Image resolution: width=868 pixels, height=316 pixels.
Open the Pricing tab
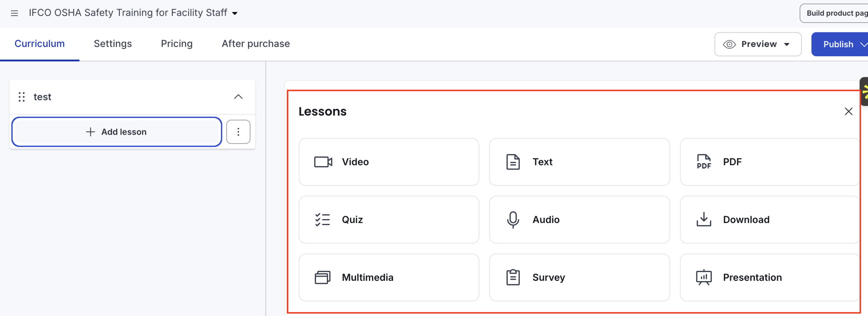(177, 44)
